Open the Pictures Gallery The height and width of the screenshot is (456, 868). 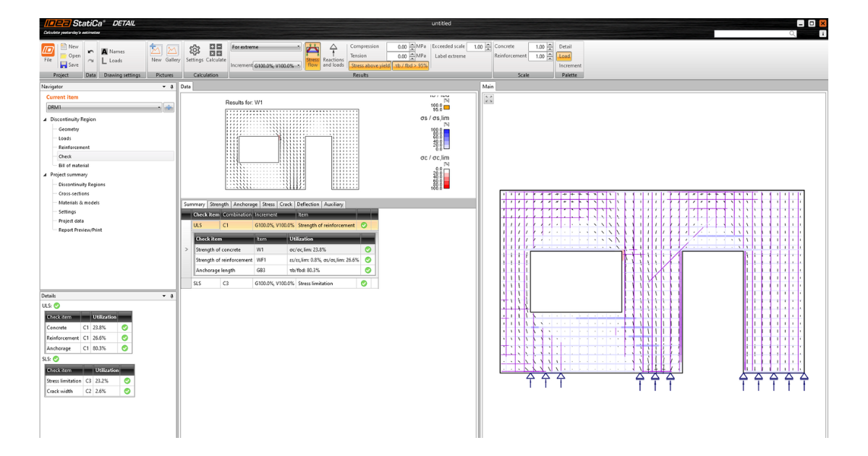pyautogui.click(x=173, y=54)
